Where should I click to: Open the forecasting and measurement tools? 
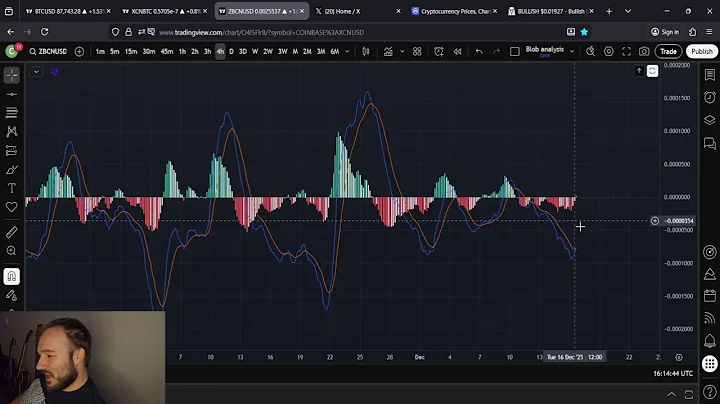[x=12, y=151]
